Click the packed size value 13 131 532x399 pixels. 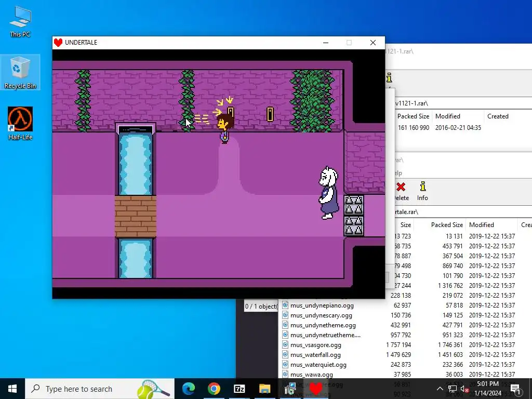pyautogui.click(x=454, y=236)
